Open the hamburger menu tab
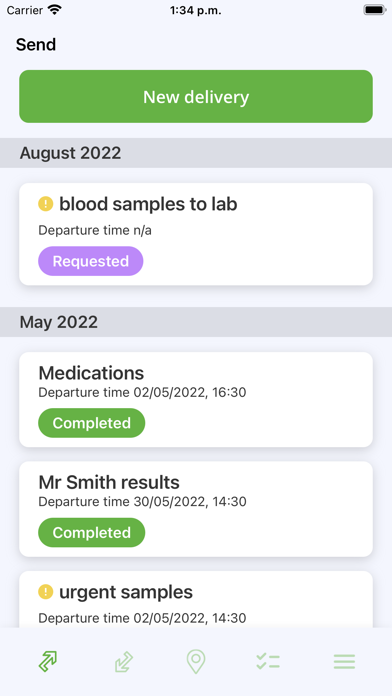The width and height of the screenshot is (392, 696). pyautogui.click(x=344, y=661)
